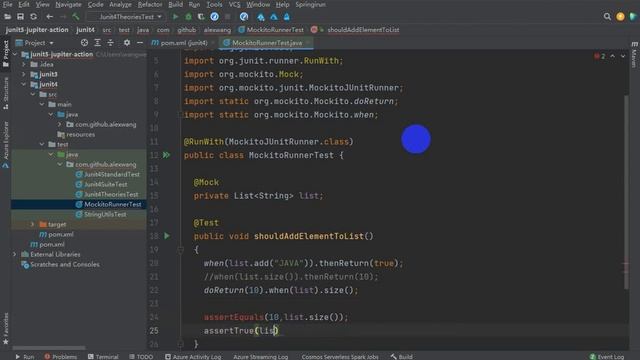The image size is (640, 360).
Task: Select the MockitoRunnerTest.java editor tab
Action: (x=267, y=42)
